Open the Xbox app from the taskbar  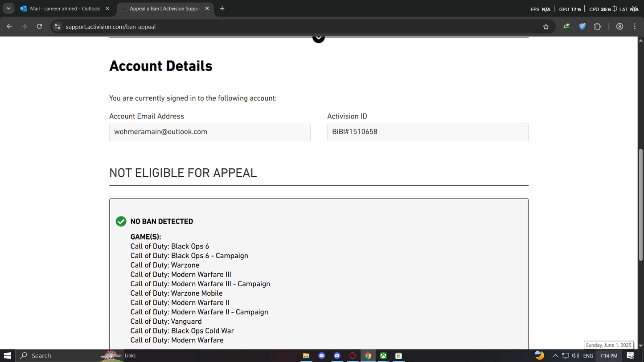pos(383,356)
